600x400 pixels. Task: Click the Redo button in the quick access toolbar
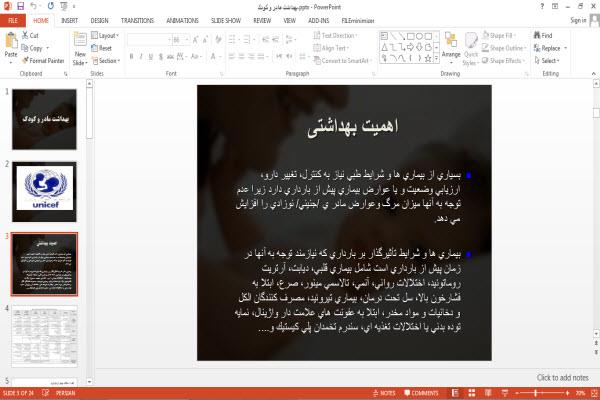(x=51, y=6)
